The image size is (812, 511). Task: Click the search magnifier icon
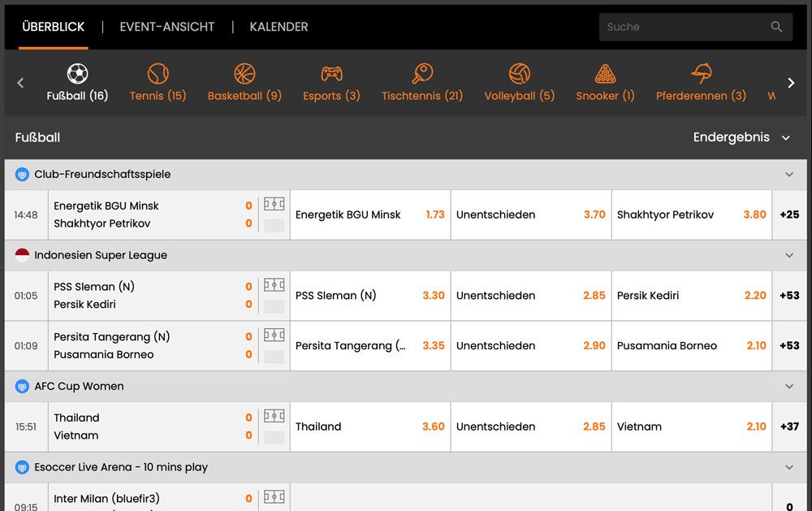pos(776,27)
